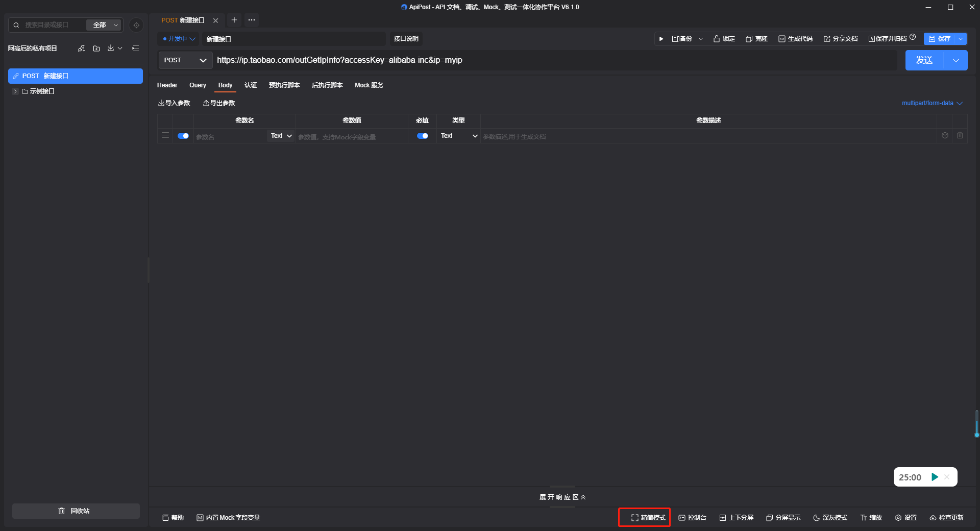Click the cube icon at parameter row end

[x=945, y=136]
